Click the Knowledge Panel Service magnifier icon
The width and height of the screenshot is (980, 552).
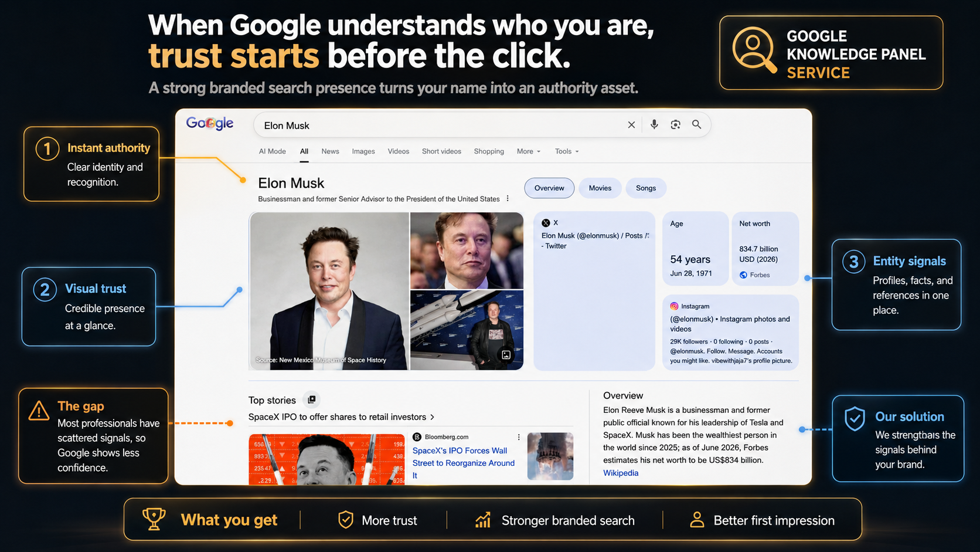(x=755, y=50)
